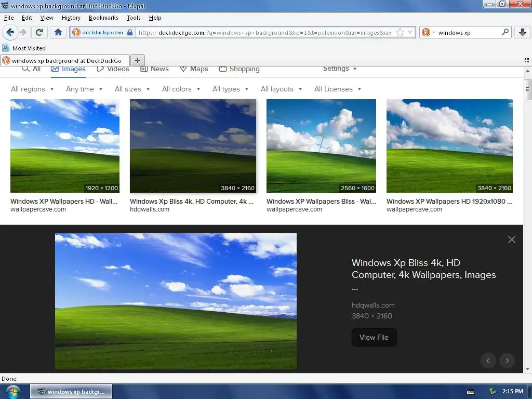Expand the All colors filter

point(181,89)
